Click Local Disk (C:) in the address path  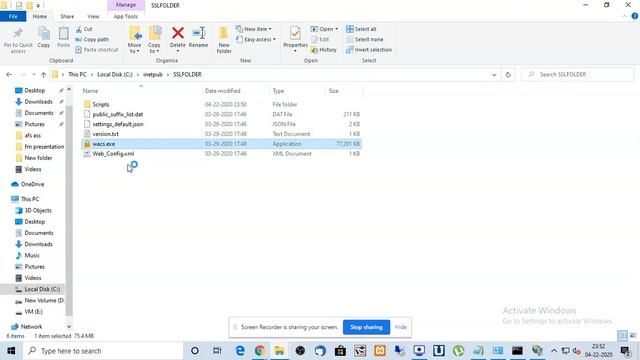(115, 75)
